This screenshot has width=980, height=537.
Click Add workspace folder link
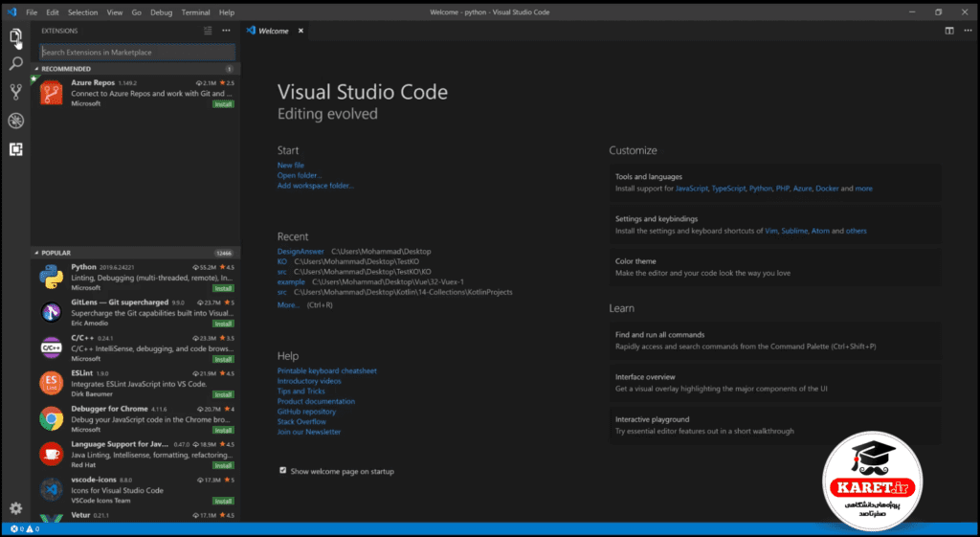point(316,186)
